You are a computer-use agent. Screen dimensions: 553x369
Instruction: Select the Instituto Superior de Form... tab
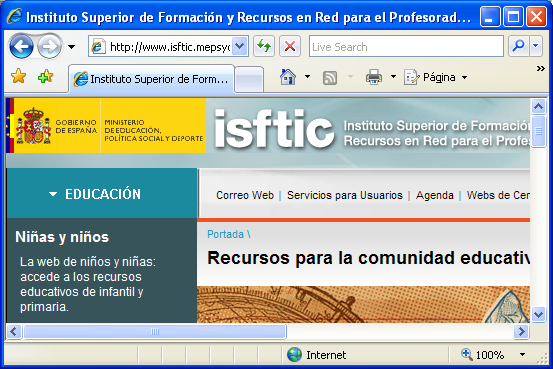(x=151, y=79)
